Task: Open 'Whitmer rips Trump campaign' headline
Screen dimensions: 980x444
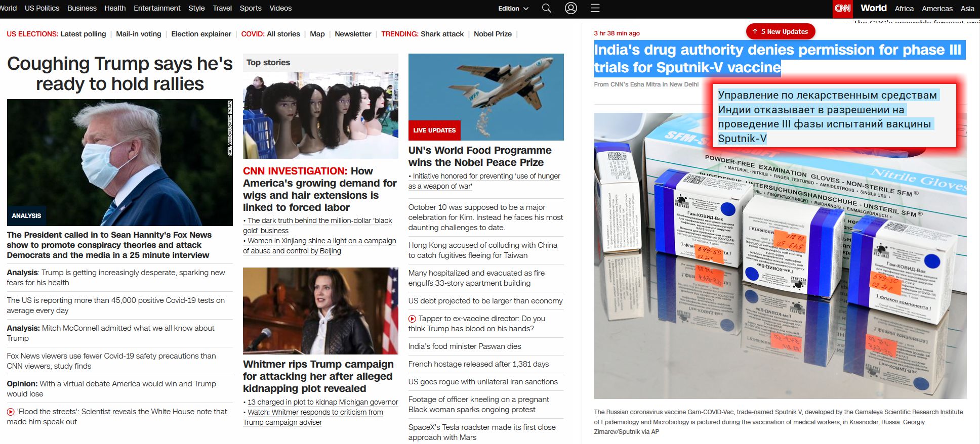Action: click(318, 376)
